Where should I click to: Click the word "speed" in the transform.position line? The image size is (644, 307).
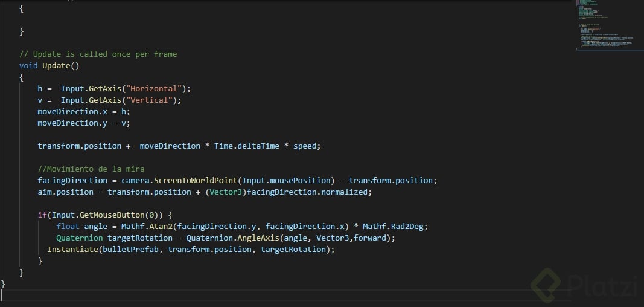(x=305, y=146)
